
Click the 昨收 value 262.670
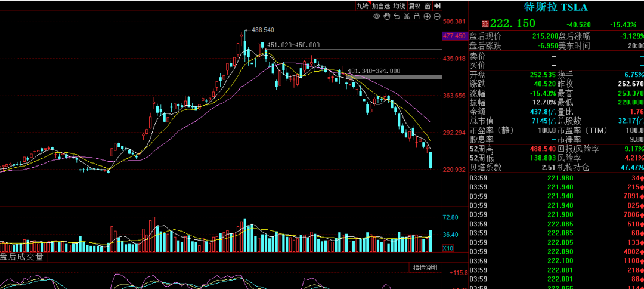(x=631, y=84)
